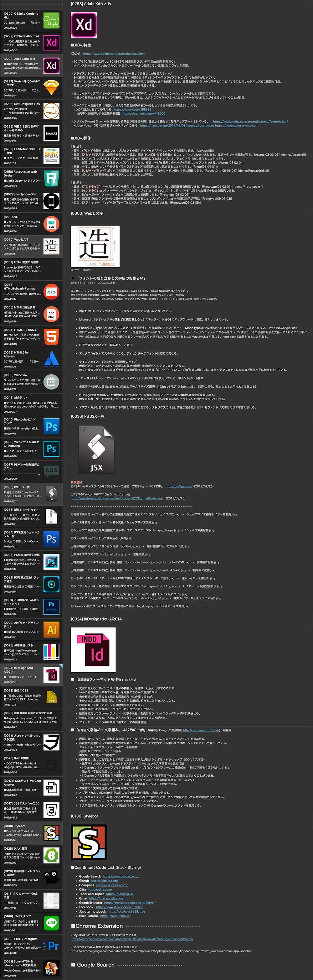The height and width of the screenshot is (980, 313).
Task: Click the Atlassian logo icon in the sidebar
Action: point(51,359)
